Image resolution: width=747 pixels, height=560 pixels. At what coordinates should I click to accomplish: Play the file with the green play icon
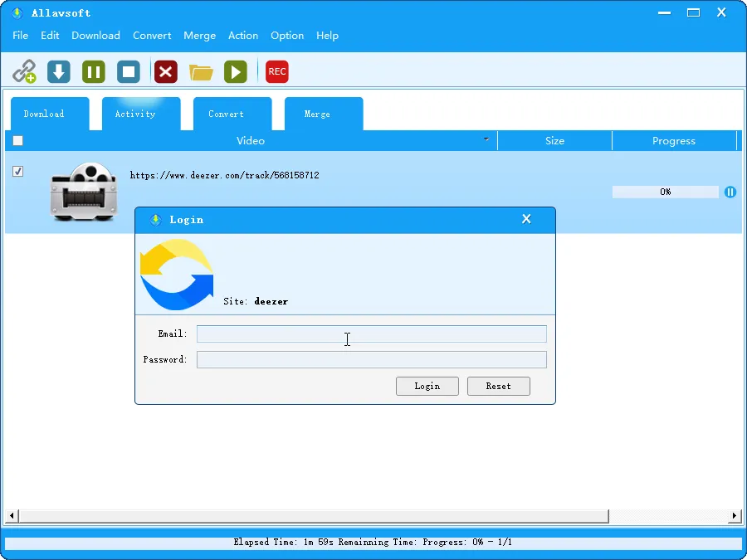236,72
